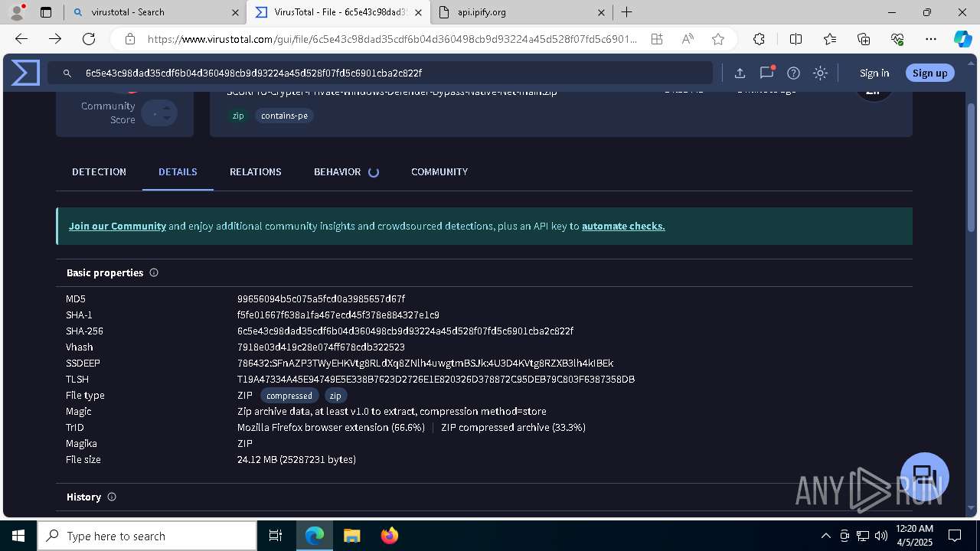This screenshot has width=980, height=551.
Task: Switch to api.ipify.org tab
Action: click(521, 12)
